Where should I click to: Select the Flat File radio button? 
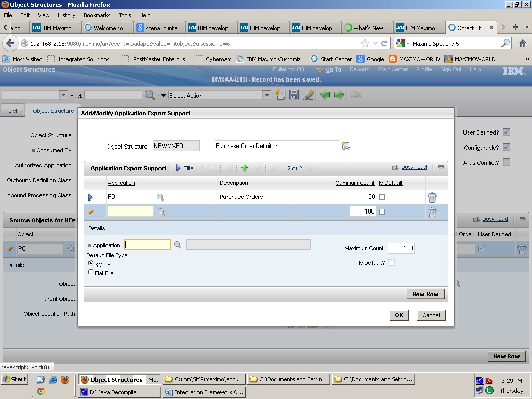point(91,272)
